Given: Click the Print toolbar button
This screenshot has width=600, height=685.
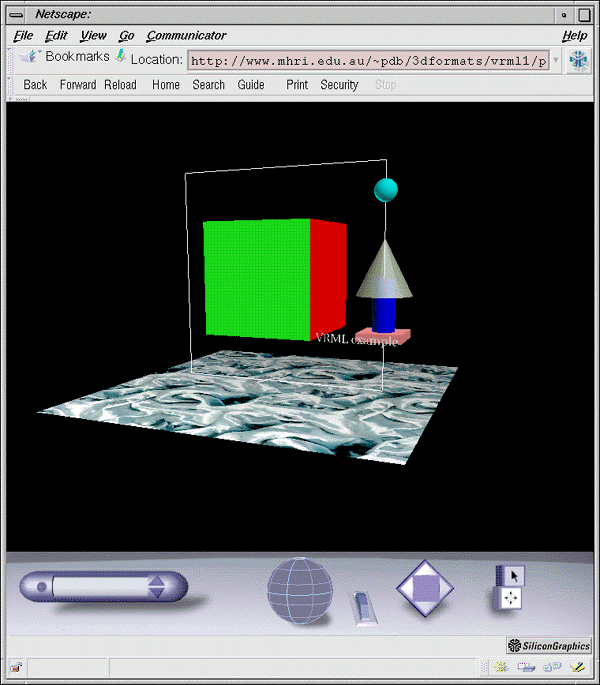Looking at the screenshot, I should click(297, 85).
